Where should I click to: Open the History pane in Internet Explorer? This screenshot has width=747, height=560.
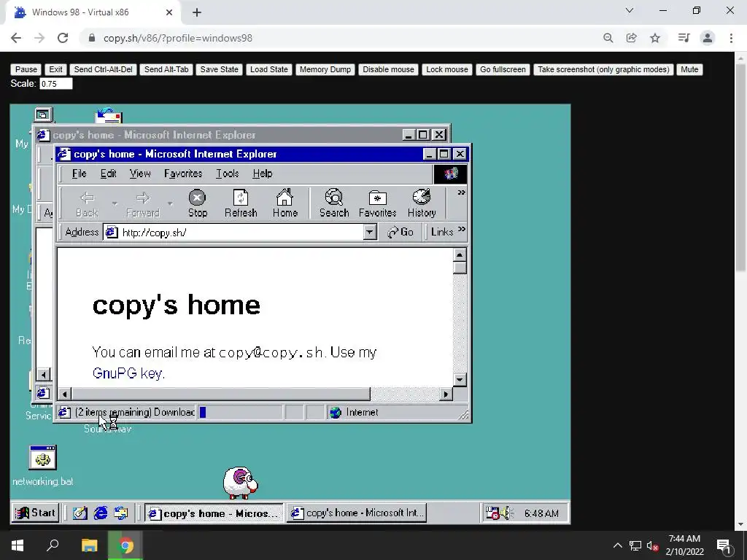[x=422, y=204]
